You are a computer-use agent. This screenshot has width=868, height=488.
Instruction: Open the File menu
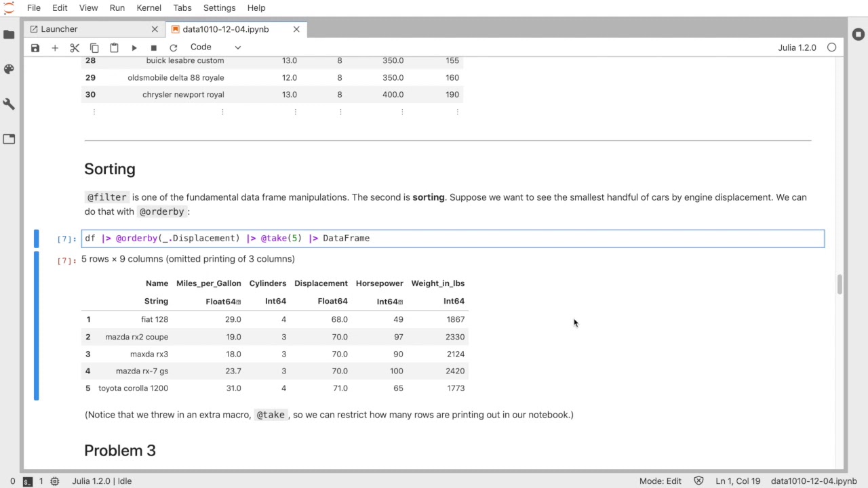tap(34, 7)
